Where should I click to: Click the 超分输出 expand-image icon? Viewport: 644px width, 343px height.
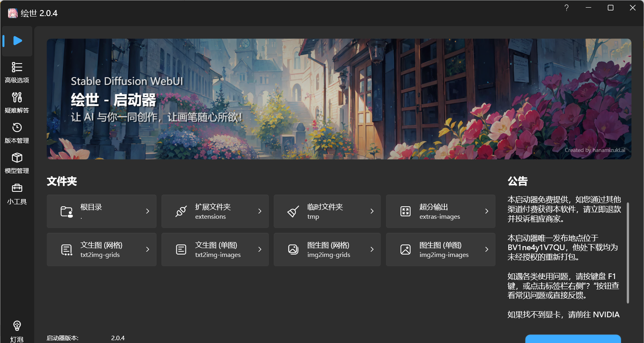pyautogui.click(x=405, y=212)
